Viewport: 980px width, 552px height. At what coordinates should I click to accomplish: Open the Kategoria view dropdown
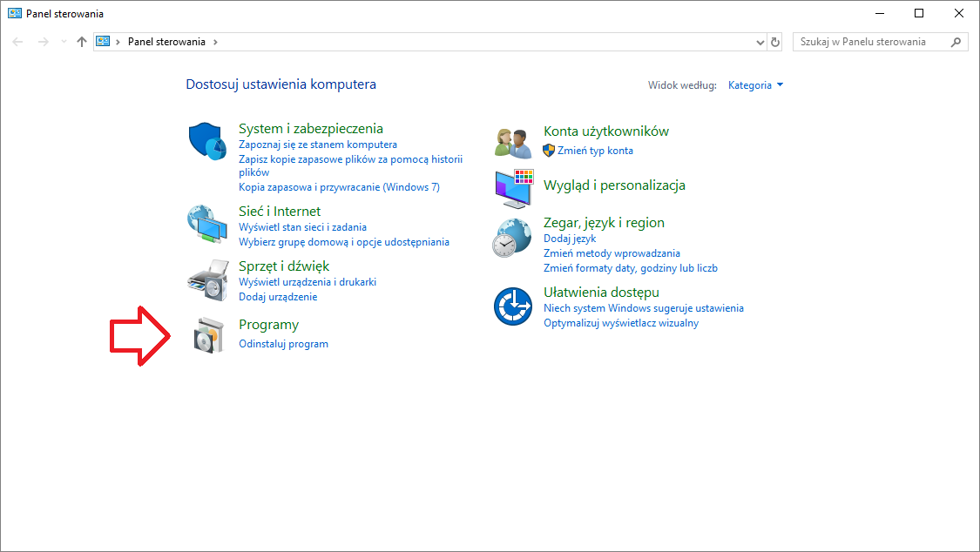click(755, 85)
